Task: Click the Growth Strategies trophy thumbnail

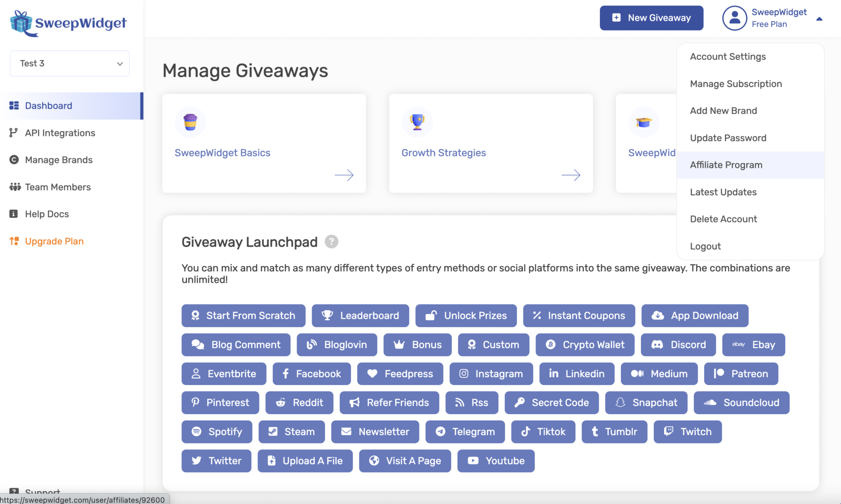Action: [417, 122]
